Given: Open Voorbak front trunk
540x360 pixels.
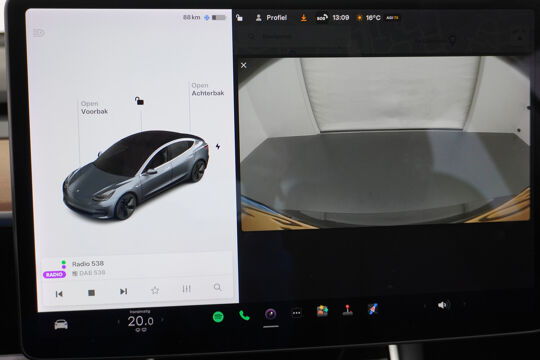Looking at the screenshot, I should 94,107.
